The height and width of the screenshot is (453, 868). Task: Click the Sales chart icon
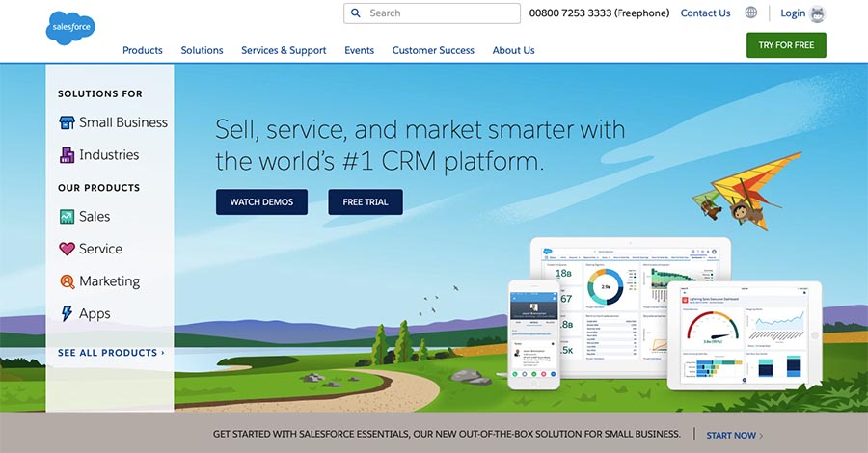click(x=67, y=216)
